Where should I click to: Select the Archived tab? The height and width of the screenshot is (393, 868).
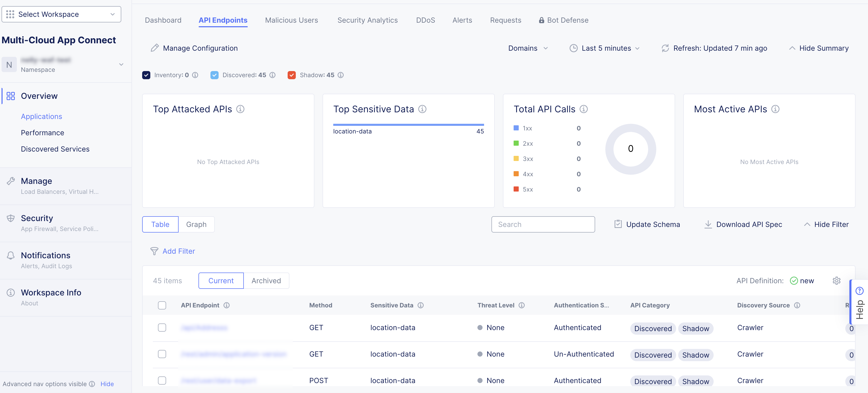coord(266,280)
